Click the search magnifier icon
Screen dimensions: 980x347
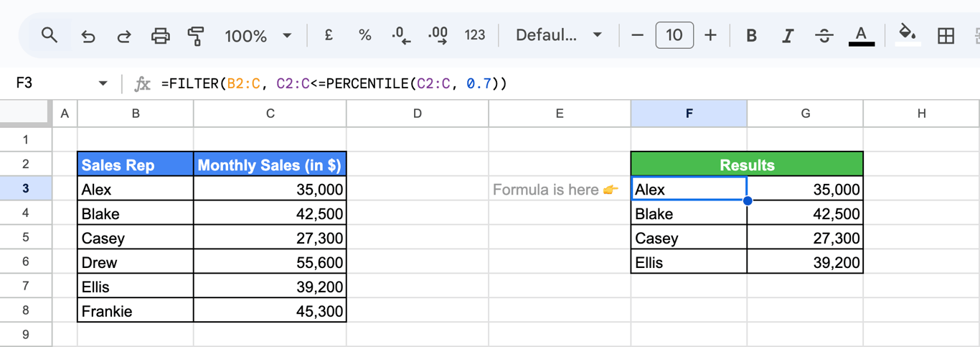[x=49, y=35]
